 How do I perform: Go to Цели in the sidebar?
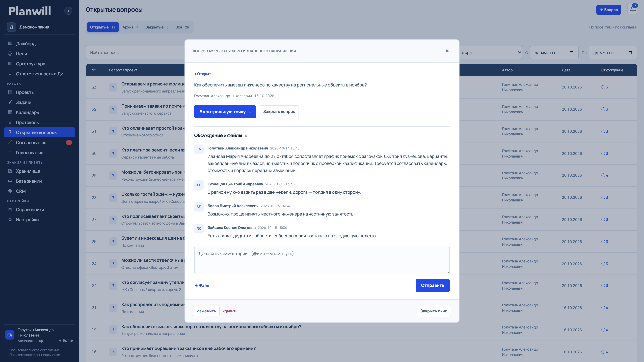click(x=40, y=54)
